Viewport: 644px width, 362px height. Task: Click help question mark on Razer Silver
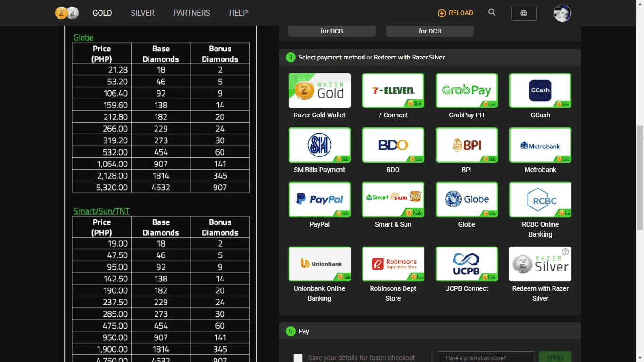click(565, 252)
